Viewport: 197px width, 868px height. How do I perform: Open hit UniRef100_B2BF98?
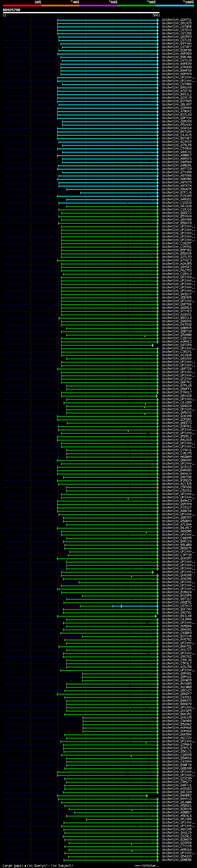pyautogui.click(x=176, y=50)
